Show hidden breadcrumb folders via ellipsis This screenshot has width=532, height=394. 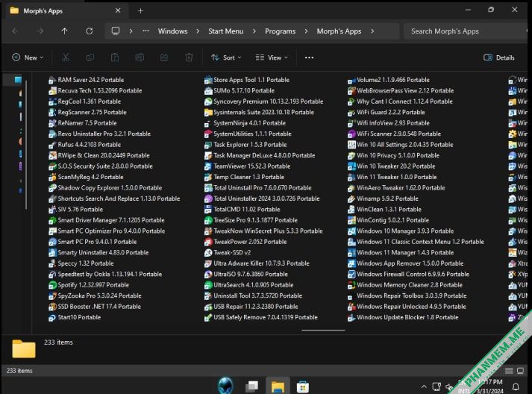click(145, 31)
